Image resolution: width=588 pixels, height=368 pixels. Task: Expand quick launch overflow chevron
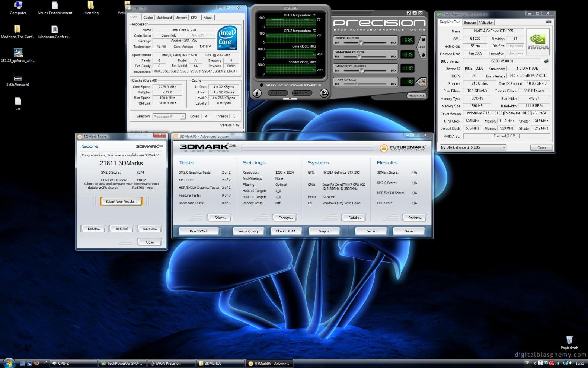point(46,362)
